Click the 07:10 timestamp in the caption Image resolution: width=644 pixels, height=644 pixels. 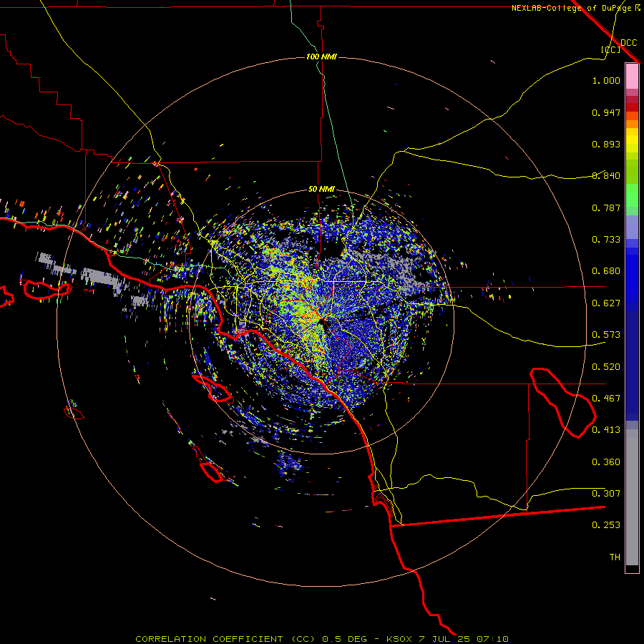point(492,639)
